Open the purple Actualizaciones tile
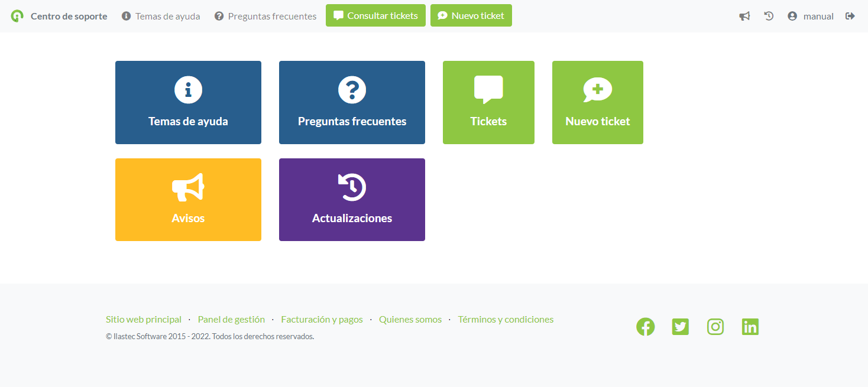 (352, 200)
